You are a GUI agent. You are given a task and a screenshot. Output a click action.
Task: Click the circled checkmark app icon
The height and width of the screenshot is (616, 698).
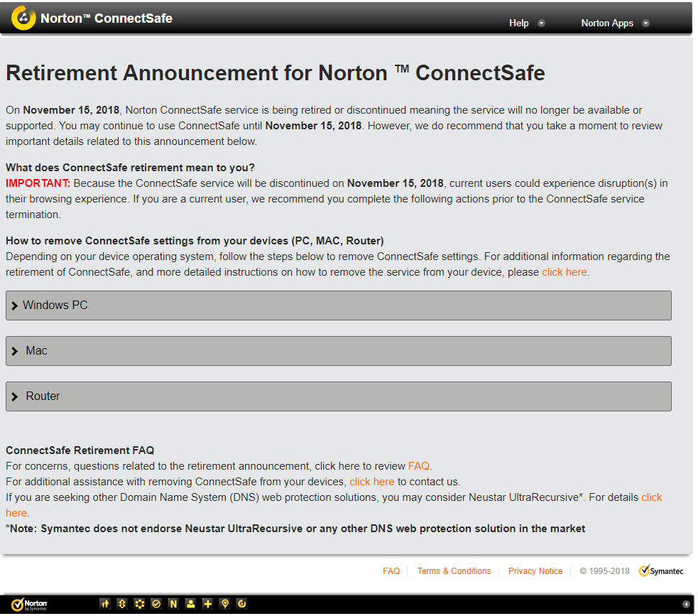point(156,604)
